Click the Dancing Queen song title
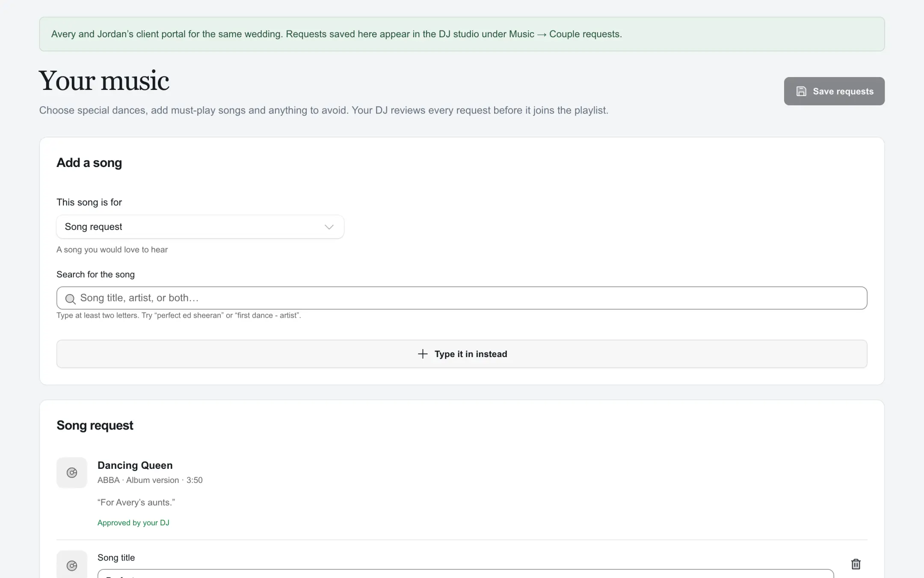Screen dimensions: 924x578 (135, 465)
